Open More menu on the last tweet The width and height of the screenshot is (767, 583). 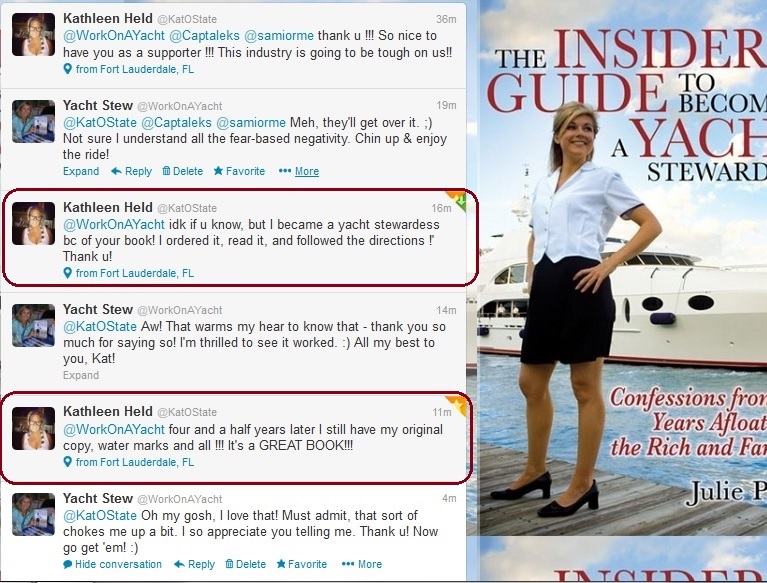(x=361, y=564)
